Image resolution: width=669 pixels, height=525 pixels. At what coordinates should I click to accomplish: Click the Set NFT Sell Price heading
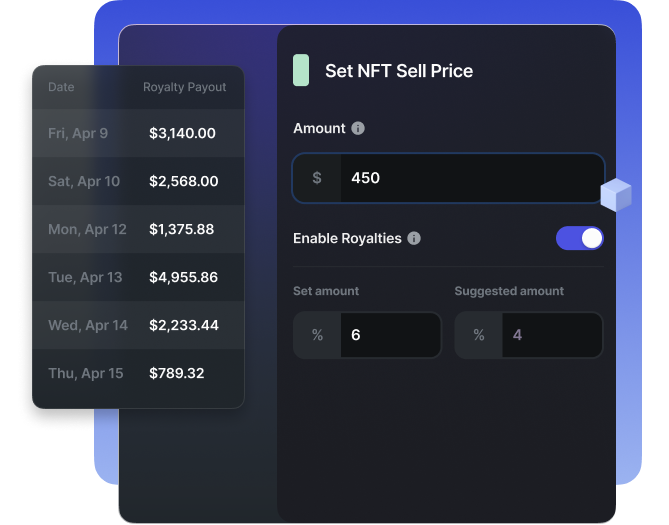pyautogui.click(x=399, y=71)
